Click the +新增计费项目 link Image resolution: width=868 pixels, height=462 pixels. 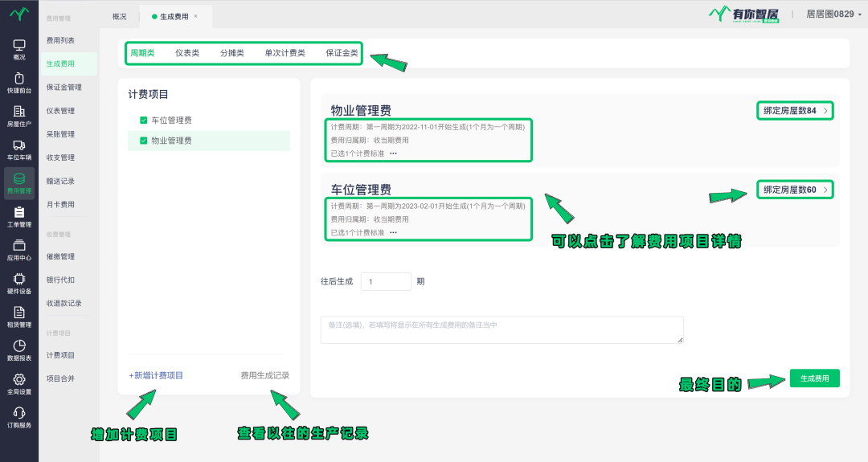pyautogui.click(x=156, y=375)
